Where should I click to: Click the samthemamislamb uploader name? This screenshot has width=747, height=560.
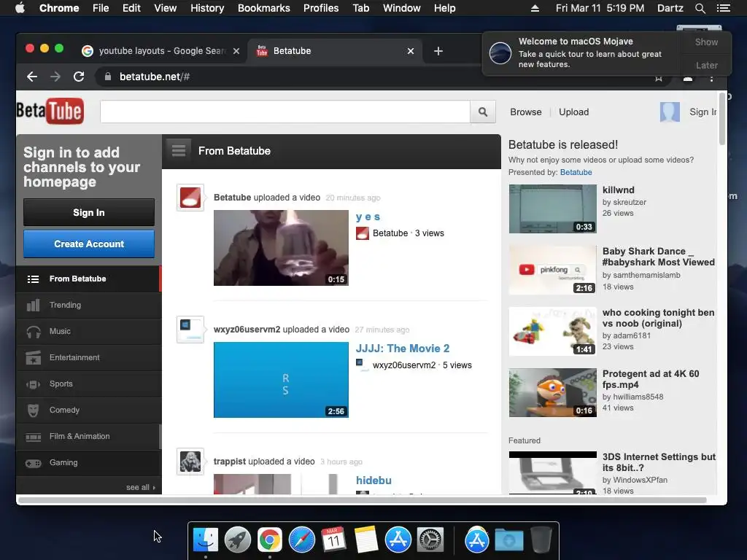tap(647, 275)
